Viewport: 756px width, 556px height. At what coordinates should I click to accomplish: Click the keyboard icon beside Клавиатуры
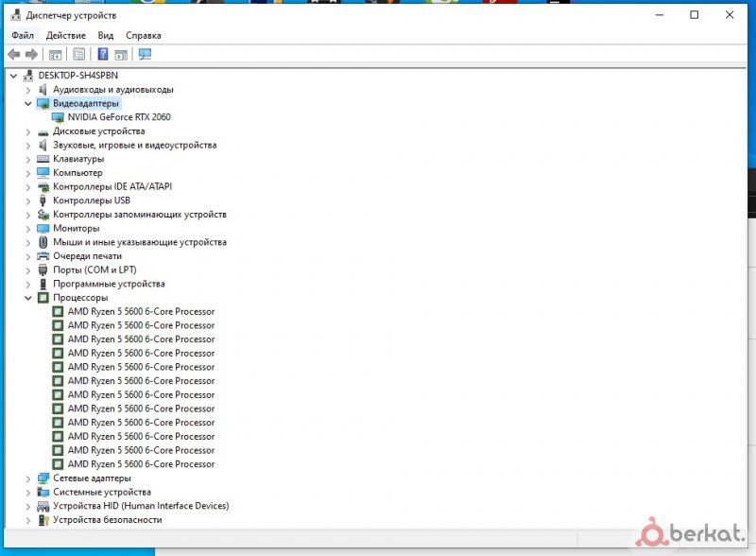43,159
